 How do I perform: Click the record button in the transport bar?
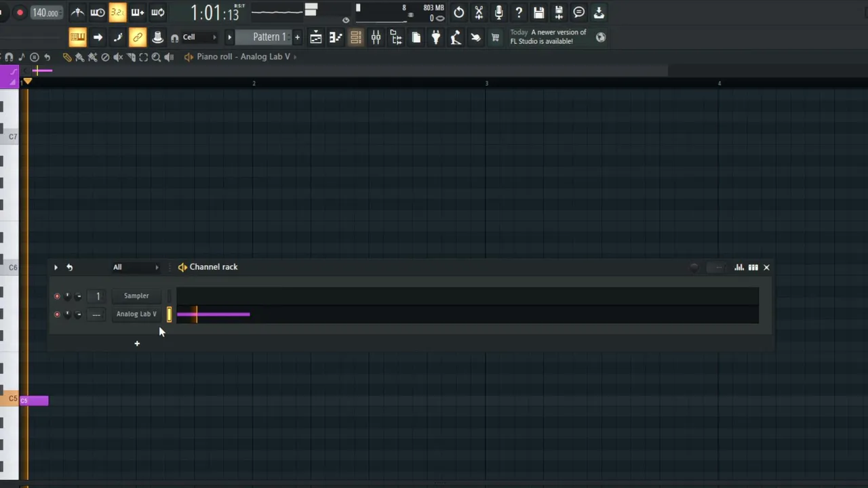(x=20, y=13)
